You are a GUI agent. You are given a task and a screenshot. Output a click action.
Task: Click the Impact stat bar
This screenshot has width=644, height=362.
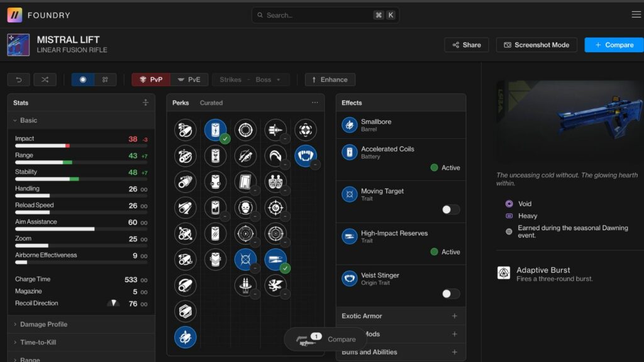coord(81,146)
